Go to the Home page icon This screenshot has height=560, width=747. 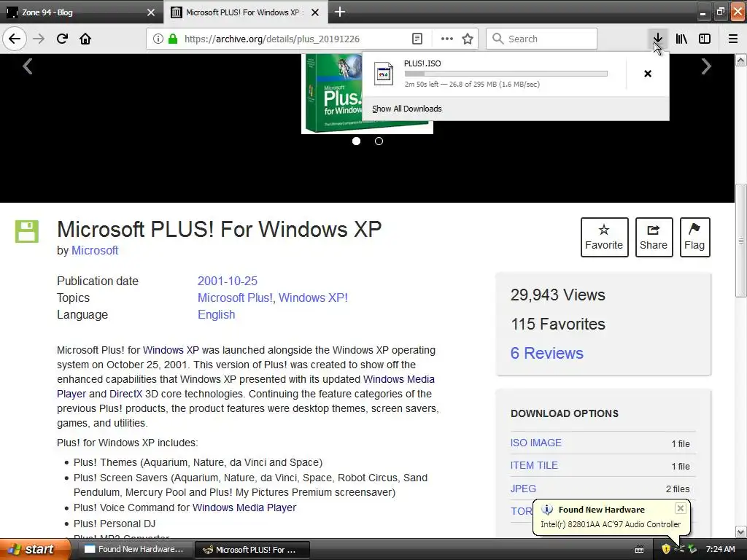[x=85, y=39]
